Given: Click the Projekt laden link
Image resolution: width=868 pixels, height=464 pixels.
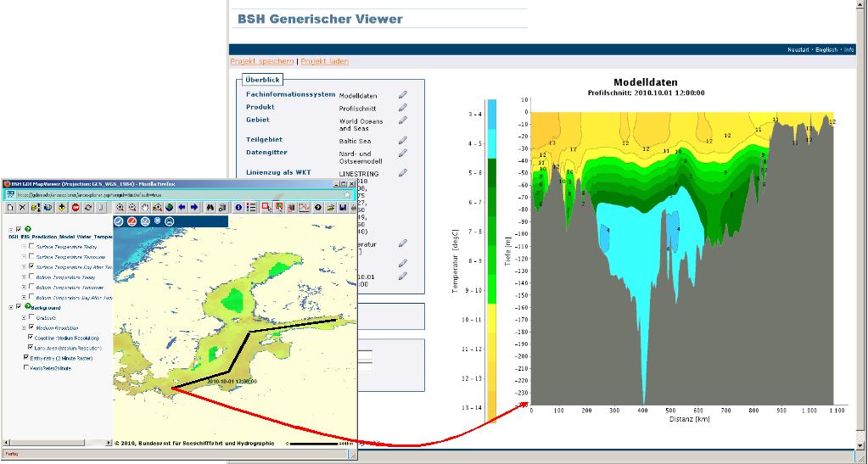Looking at the screenshot, I should 325,61.
